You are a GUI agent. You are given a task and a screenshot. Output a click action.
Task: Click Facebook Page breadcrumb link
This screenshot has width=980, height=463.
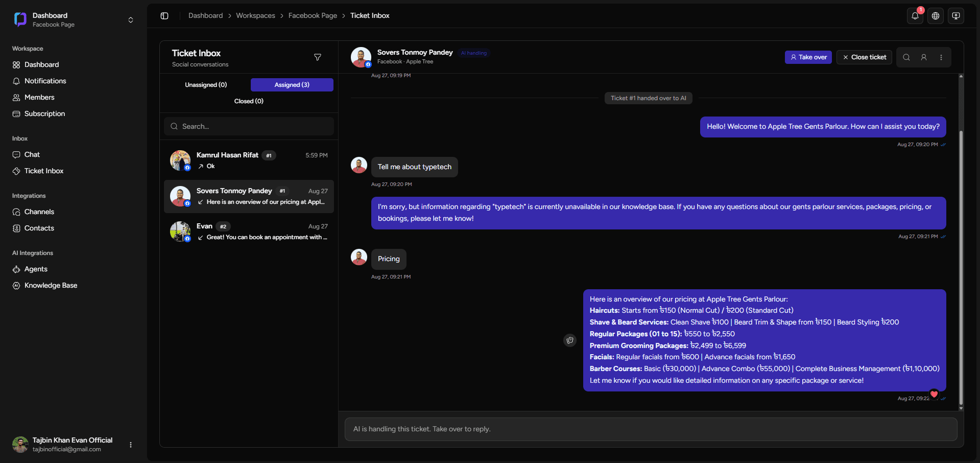pyautogui.click(x=313, y=16)
